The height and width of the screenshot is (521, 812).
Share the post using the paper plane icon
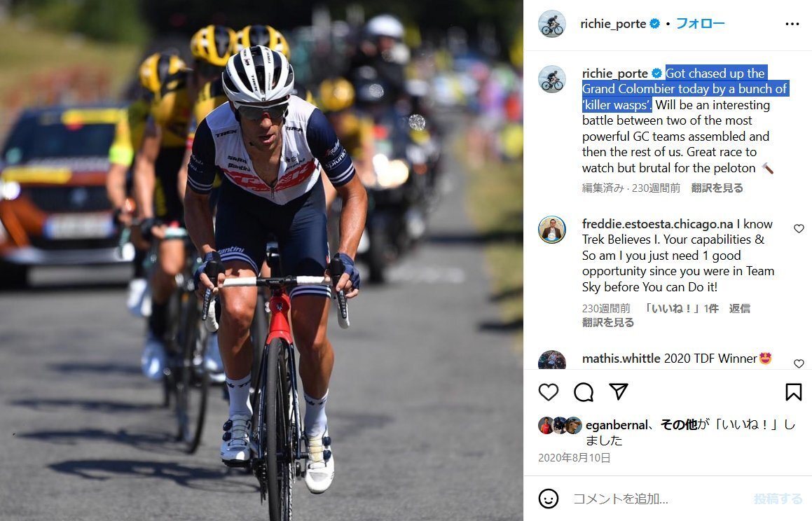tap(619, 391)
